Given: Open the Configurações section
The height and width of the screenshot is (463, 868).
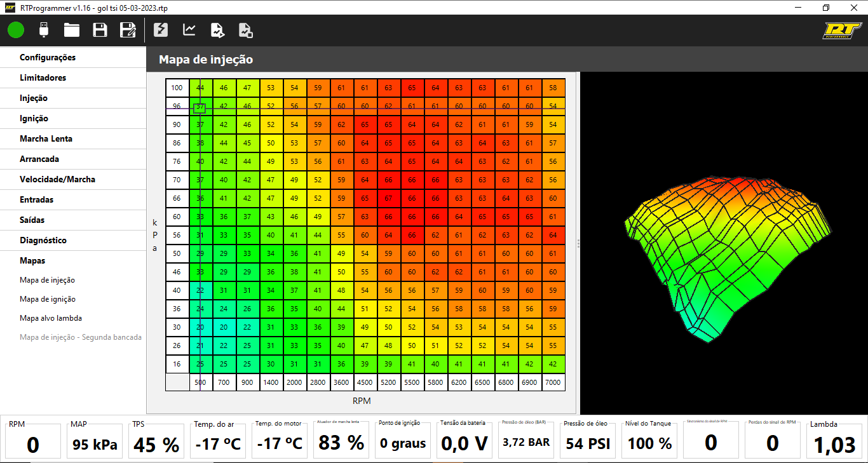Looking at the screenshot, I should [48, 57].
